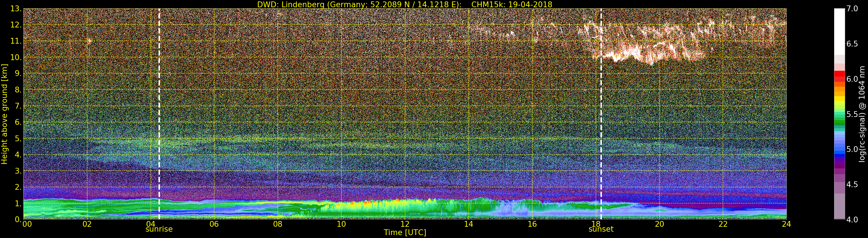Viewport: 868px width, 238px height.
Task: Click the white top section of the colorbar
Action: point(839,32)
